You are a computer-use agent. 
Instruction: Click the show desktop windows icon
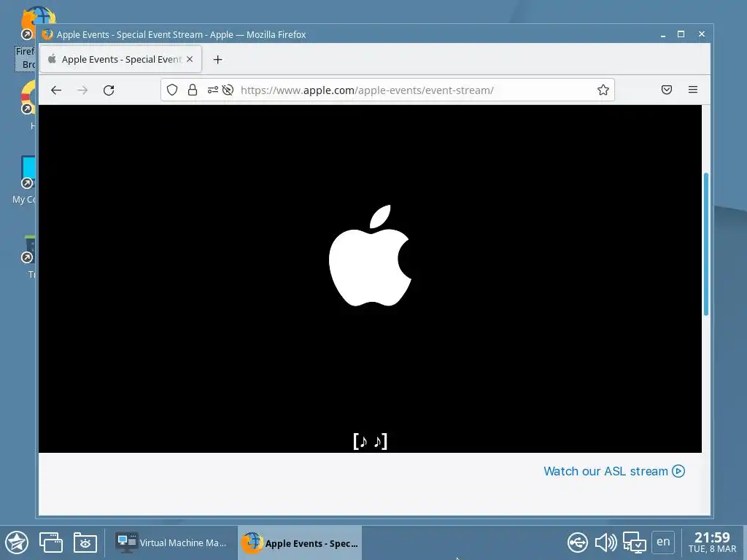[x=51, y=542]
